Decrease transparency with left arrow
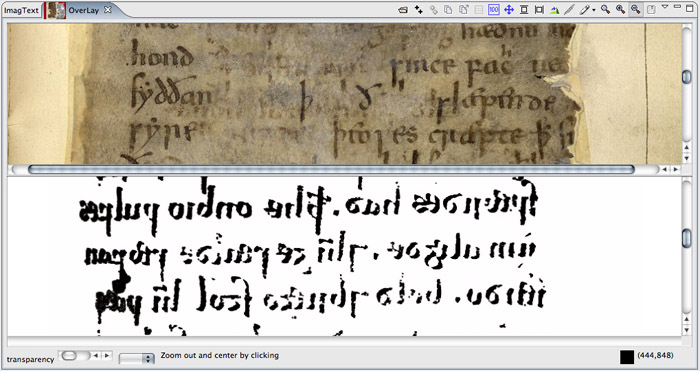The height and width of the screenshot is (371, 700). 96,355
